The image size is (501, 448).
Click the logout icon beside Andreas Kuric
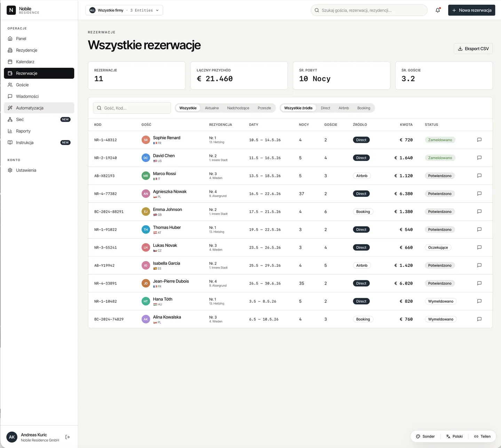coord(67,437)
